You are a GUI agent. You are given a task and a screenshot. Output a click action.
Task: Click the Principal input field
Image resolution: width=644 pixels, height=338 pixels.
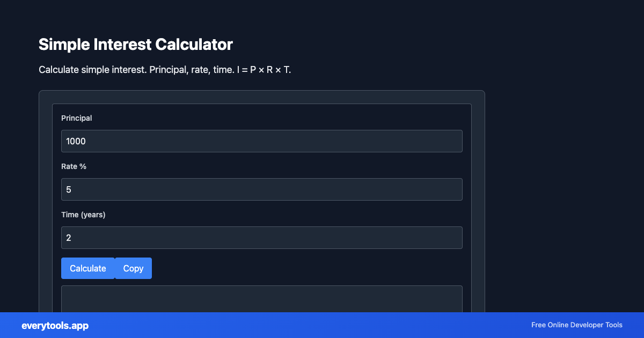coord(261,141)
